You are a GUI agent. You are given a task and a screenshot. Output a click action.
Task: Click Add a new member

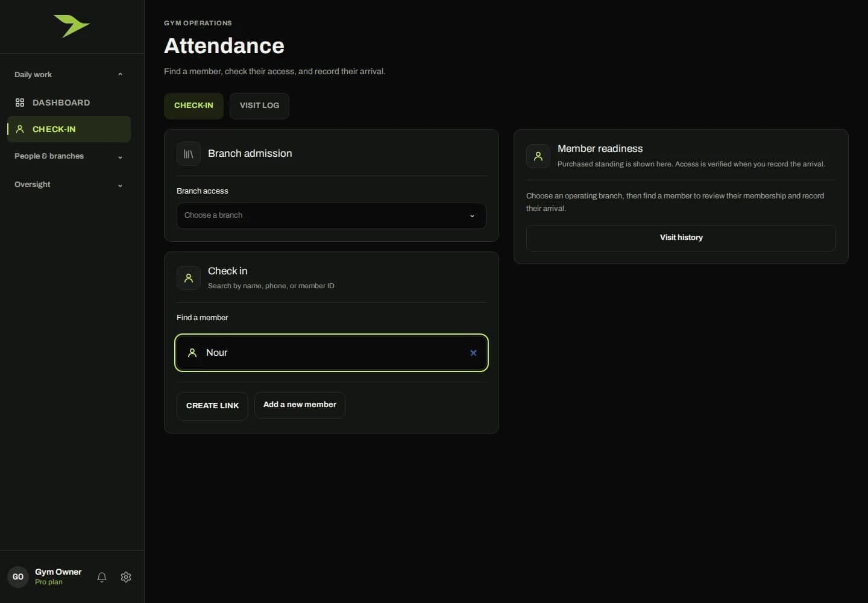pos(300,405)
